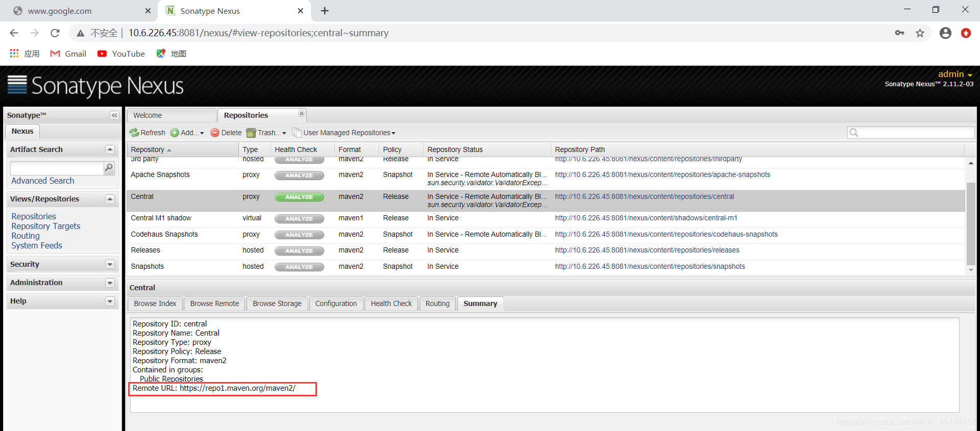Viewport: 980px width, 431px height.
Task: Open User Managed Repositories dropdown
Action: 344,133
